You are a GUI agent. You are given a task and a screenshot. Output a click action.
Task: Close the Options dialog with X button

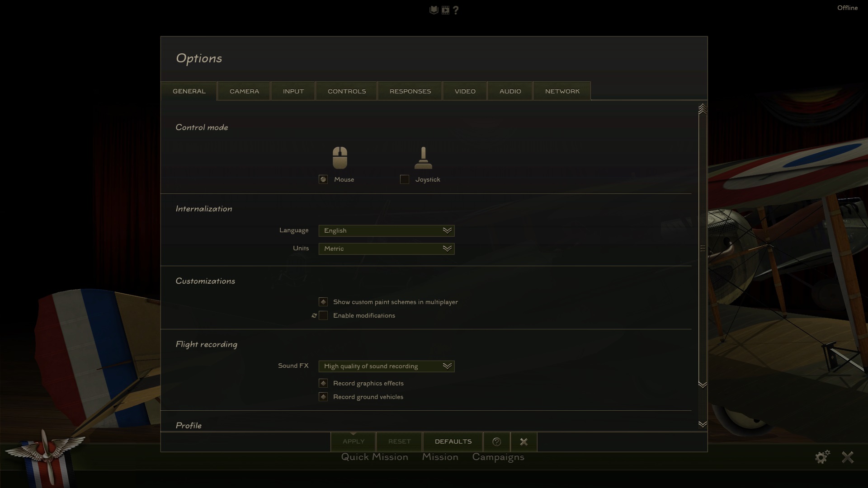[x=524, y=442]
